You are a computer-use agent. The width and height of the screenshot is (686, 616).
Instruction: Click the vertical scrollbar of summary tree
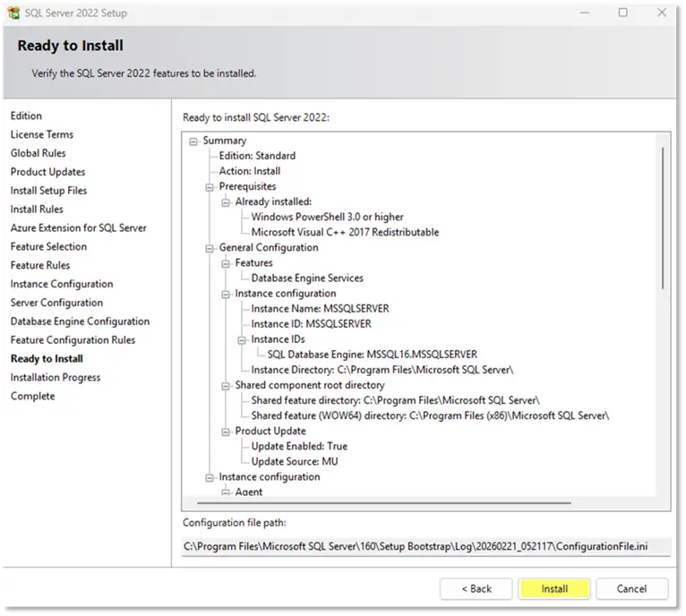[x=663, y=218]
